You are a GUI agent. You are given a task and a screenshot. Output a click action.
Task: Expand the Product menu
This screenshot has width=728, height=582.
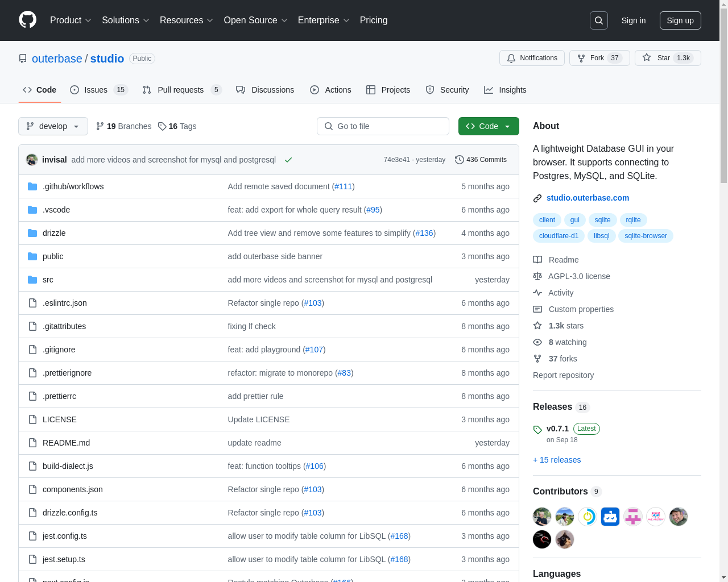coord(71,20)
